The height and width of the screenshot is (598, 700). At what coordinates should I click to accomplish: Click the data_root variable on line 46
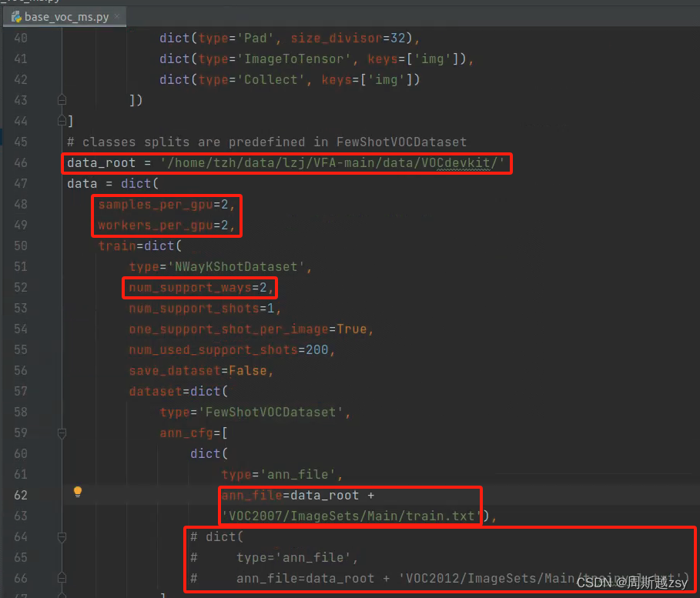tap(101, 163)
